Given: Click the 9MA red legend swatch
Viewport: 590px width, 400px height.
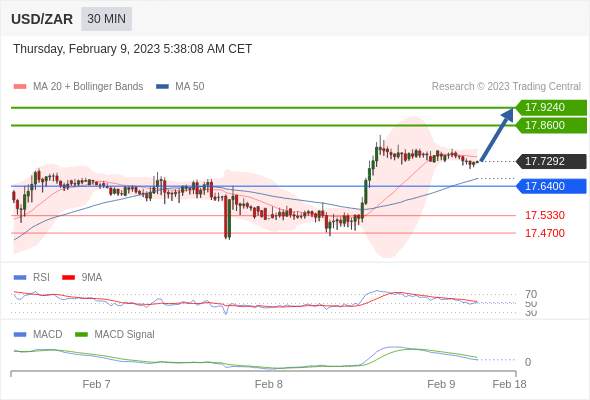Looking at the screenshot, I should coord(68,278).
